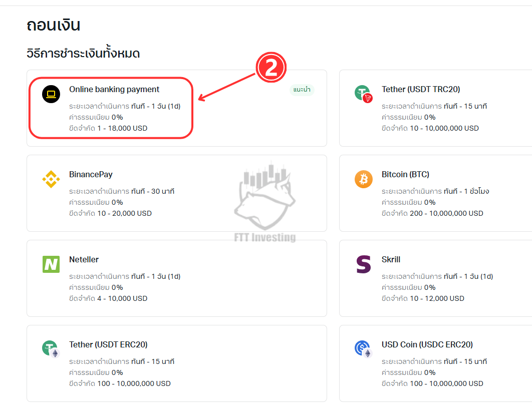Screen dimensions: 532x415
Task: Click the วิธีการชำระเงินทั้งหมด section heading
Action: coord(83,53)
